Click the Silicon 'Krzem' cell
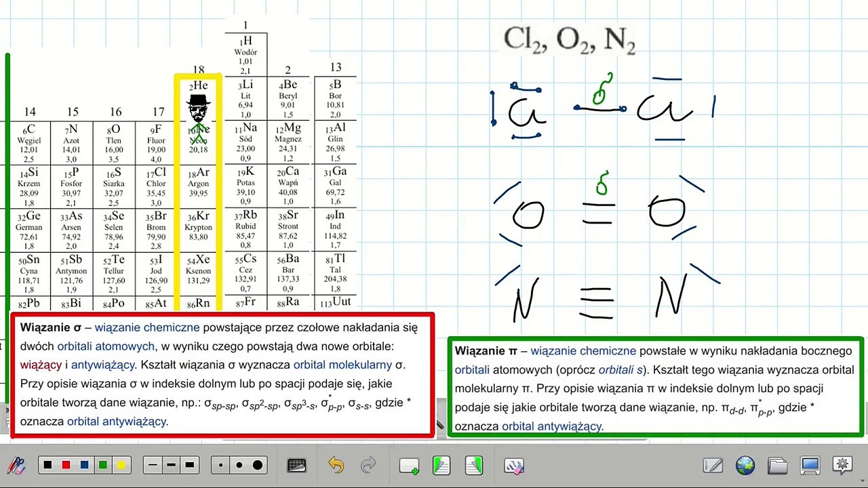This screenshot has height=488, width=868. click(29, 186)
